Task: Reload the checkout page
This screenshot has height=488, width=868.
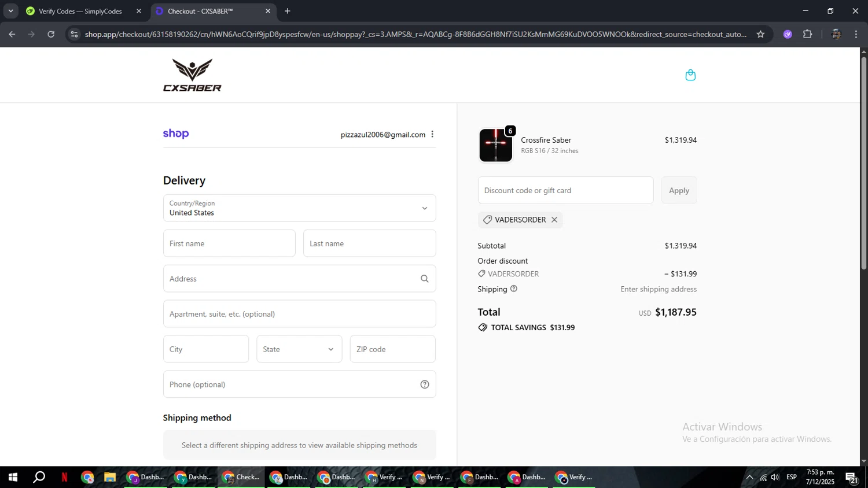Action: click(51, 34)
